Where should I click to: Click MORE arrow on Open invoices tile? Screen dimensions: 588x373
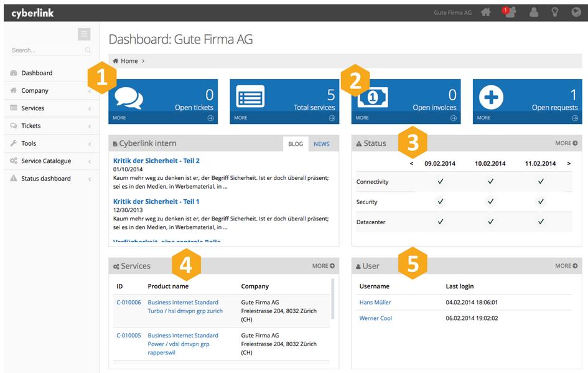454,118
